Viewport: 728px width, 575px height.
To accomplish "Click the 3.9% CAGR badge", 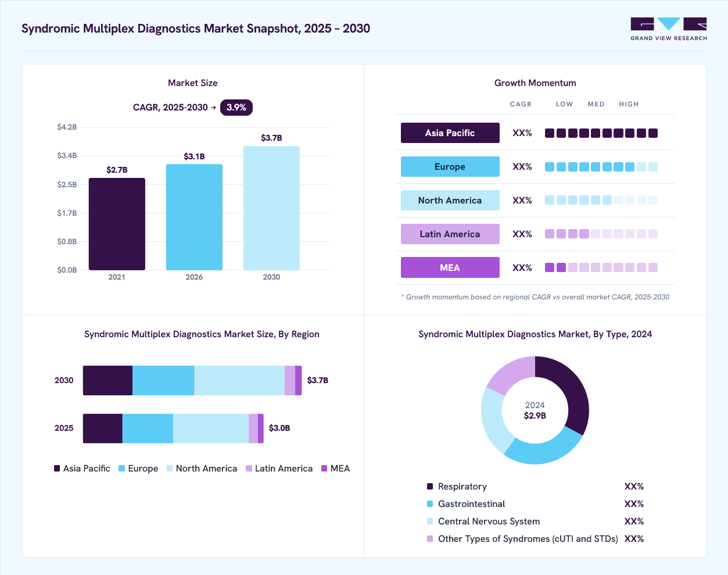I will (236, 108).
